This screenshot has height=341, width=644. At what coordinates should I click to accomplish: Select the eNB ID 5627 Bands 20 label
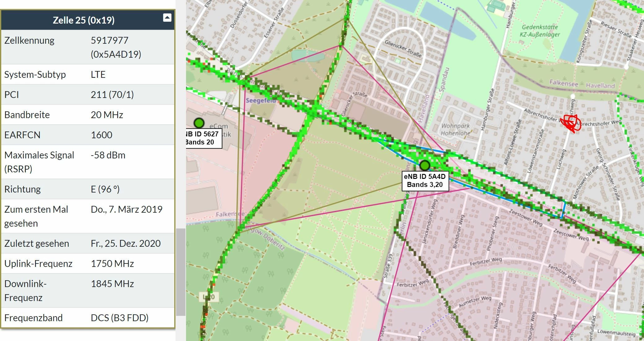[x=203, y=138]
